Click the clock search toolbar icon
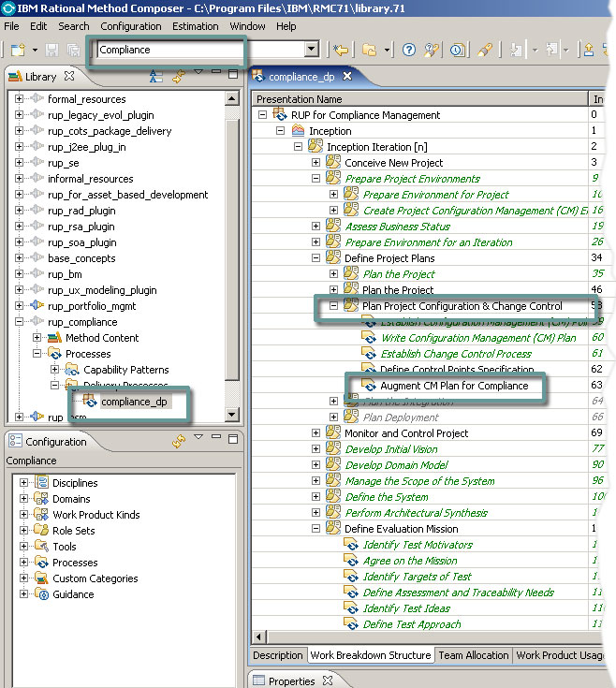The image size is (616, 688). click(x=458, y=50)
